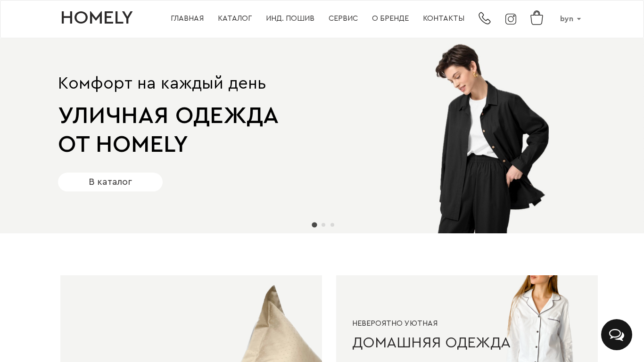Viewport: 644px width, 362px height.
Task: Click the phone call icon
Action: (485, 18)
